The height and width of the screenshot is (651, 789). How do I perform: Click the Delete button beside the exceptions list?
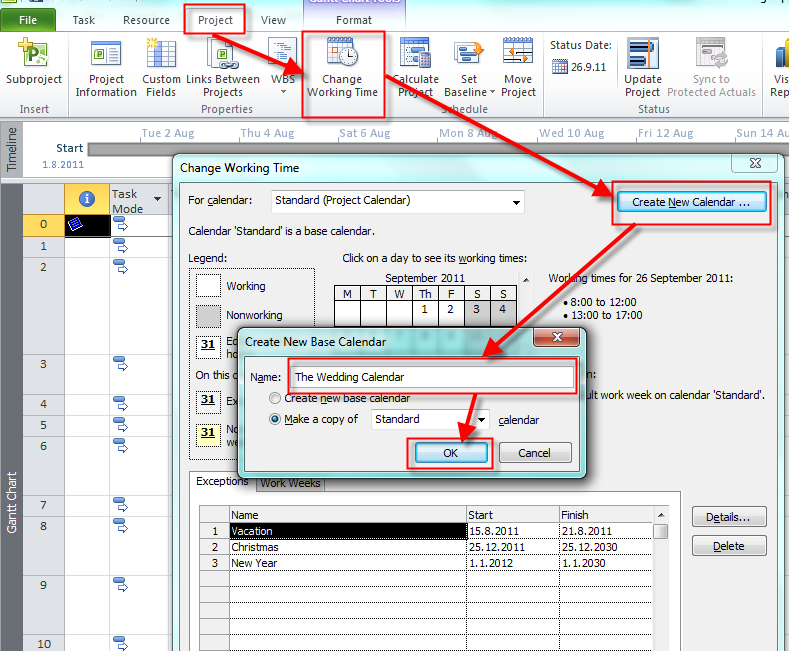pos(728,546)
